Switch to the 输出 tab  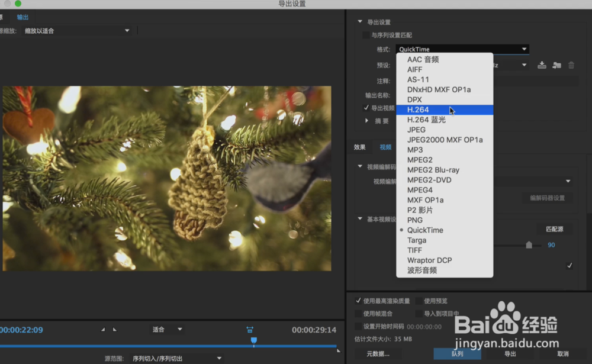[22, 17]
